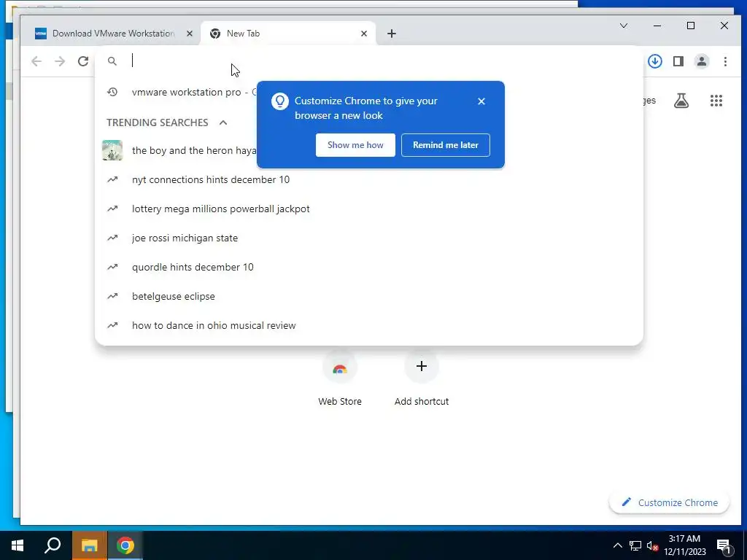Collapse the Trending Searches section
This screenshot has width=747, height=560.
[223, 122]
